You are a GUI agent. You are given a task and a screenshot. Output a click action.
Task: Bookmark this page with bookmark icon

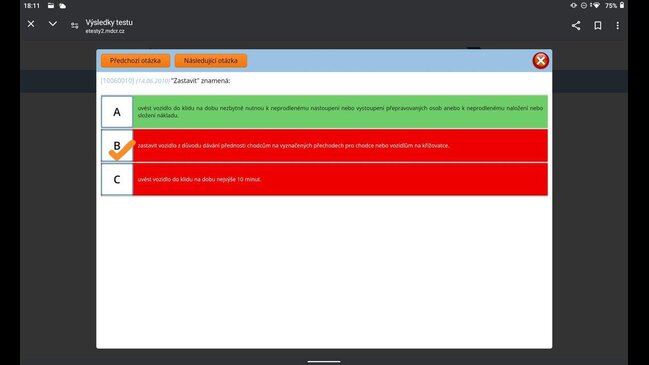click(598, 26)
